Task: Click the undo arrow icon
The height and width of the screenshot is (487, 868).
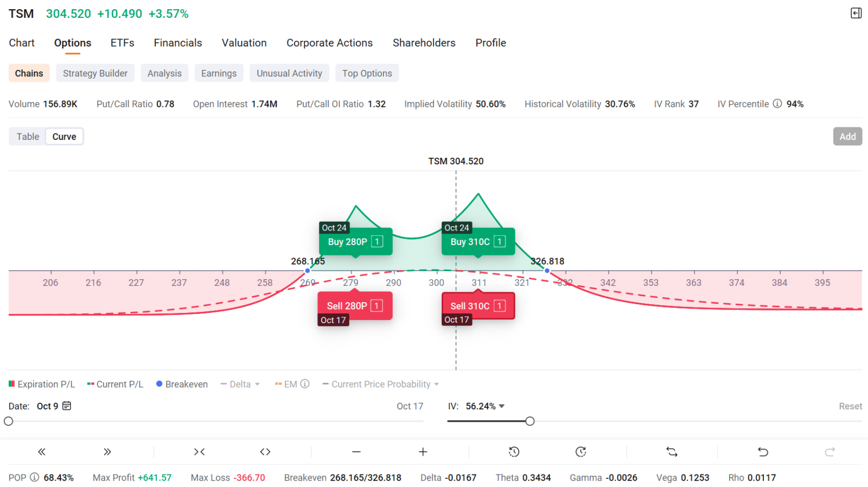Action: point(763,452)
